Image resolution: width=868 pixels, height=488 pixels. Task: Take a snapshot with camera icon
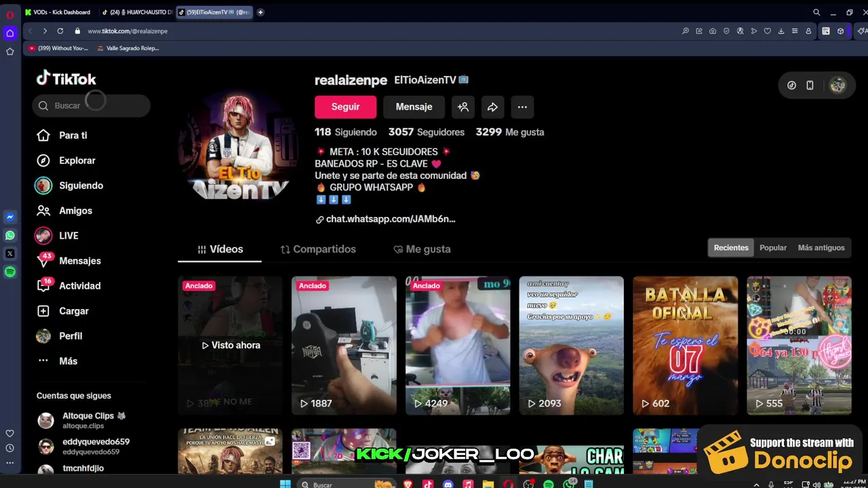point(713,31)
